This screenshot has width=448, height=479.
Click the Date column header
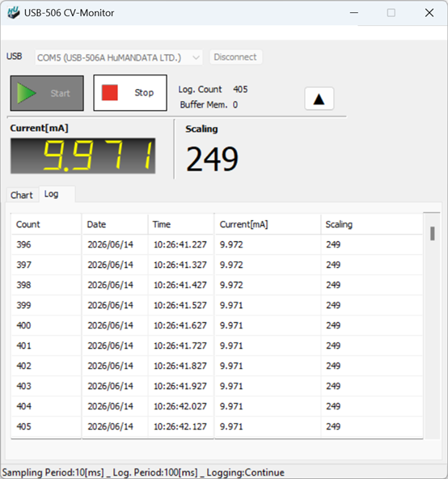pyautogui.click(x=115, y=224)
